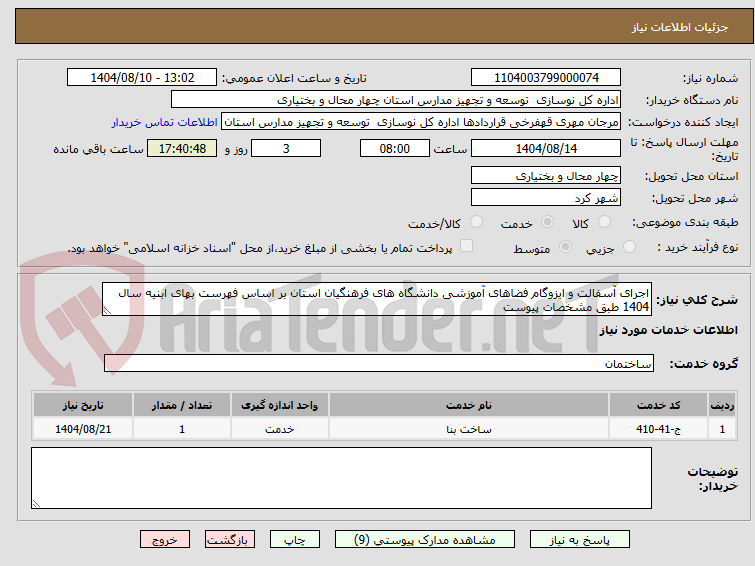
Task: Select the متوسط purchase type radio
Action: pyautogui.click(x=565, y=247)
